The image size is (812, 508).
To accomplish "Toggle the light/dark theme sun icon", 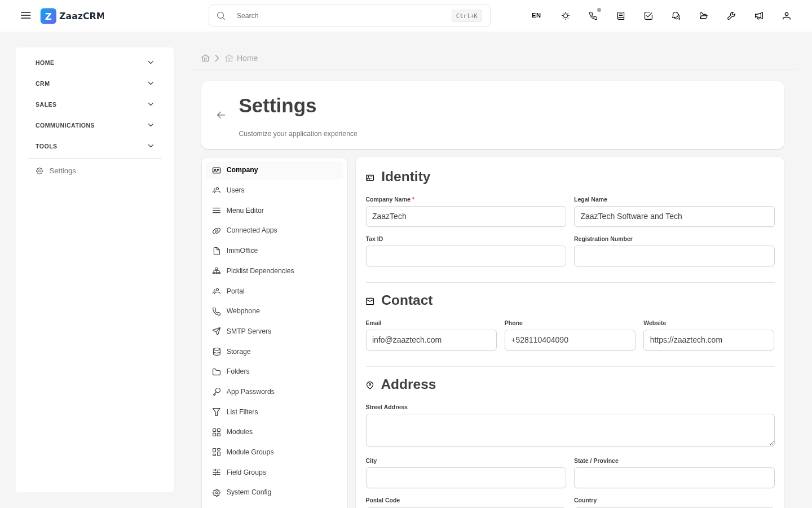I will click(566, 16).
